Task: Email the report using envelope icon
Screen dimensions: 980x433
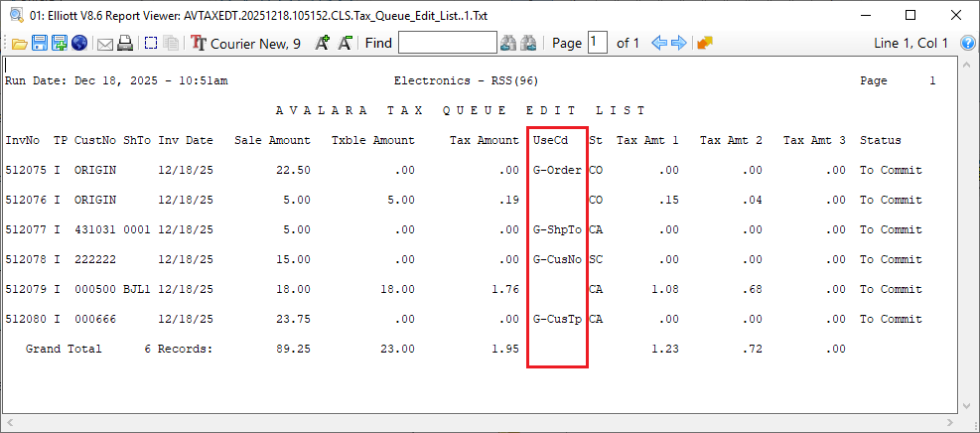Action: click(104, 43)
